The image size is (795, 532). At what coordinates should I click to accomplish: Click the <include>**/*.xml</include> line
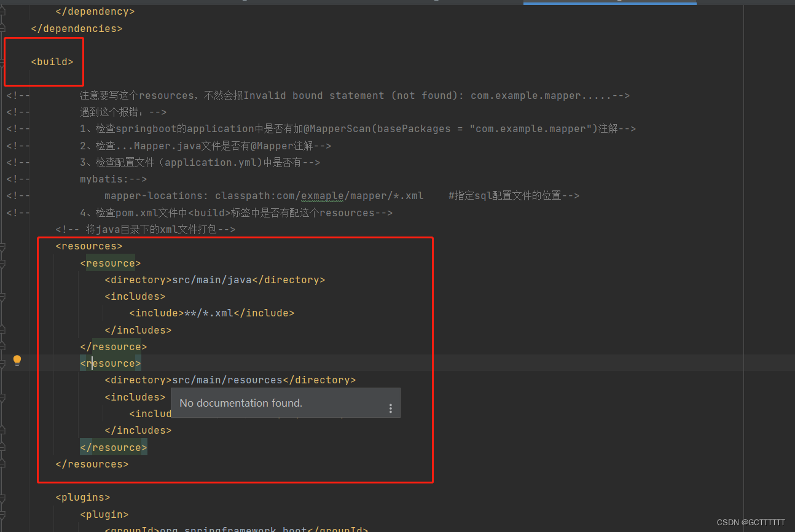click(x=212, y=313)
